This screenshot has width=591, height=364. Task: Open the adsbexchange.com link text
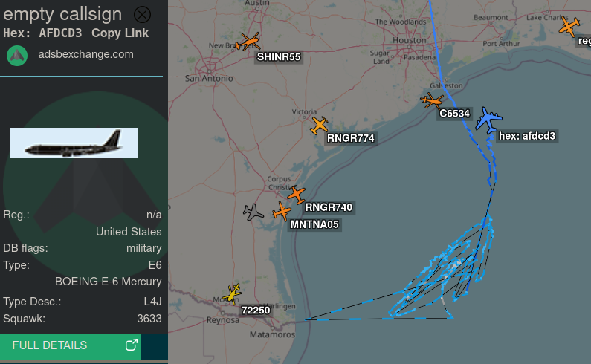85,54
